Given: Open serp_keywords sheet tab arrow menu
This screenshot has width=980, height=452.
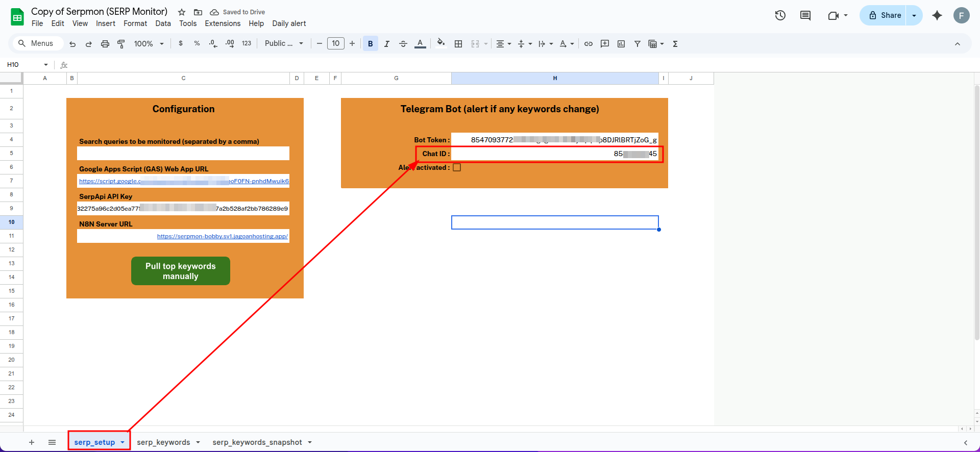Looking at the screenshot, I should 198,442.
